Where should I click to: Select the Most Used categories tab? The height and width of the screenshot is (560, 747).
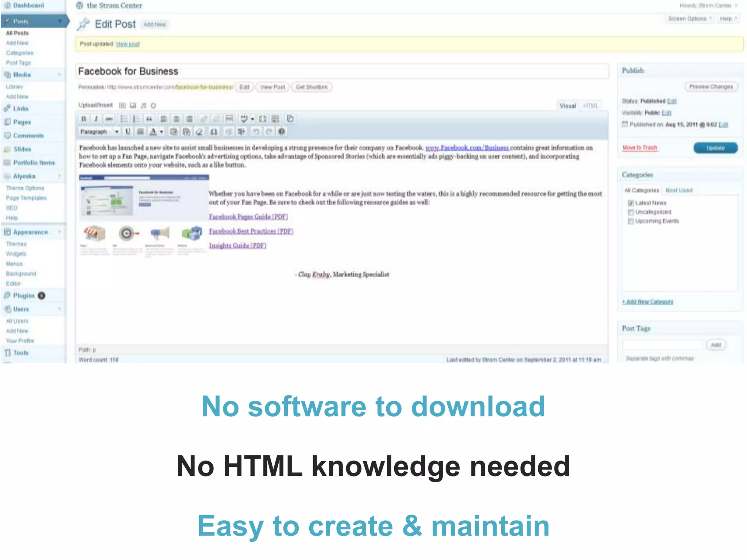(679, 190)
